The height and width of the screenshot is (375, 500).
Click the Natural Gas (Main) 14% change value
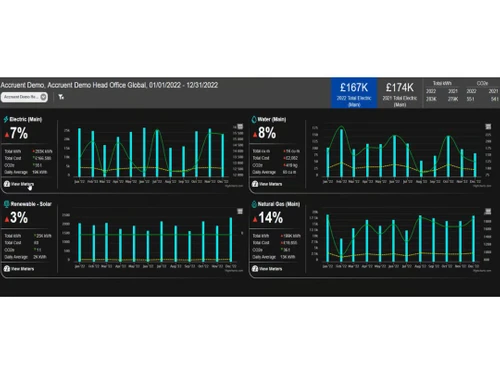271,218
